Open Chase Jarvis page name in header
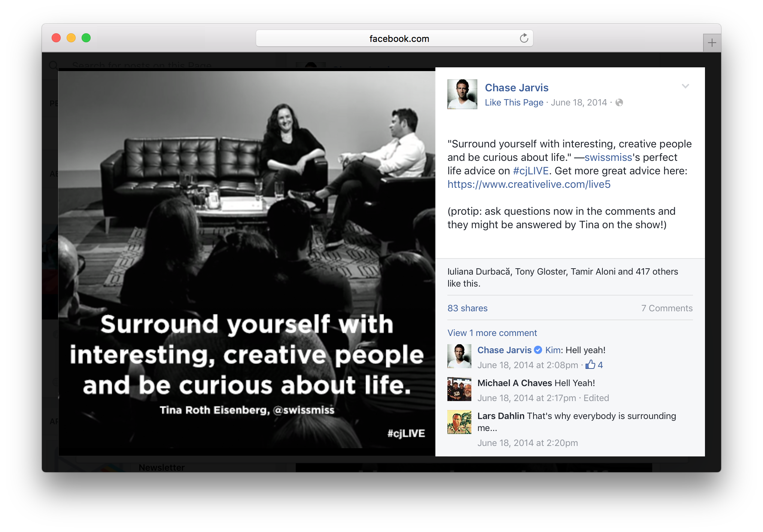The width and height of the screenshot is (763, 532). (516, 88)
